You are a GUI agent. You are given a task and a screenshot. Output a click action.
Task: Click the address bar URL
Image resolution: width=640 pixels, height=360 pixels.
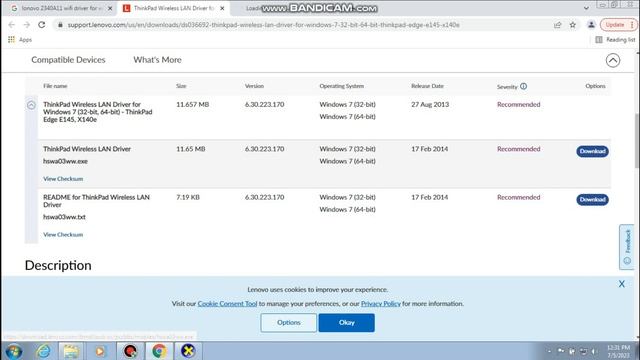(x=264, y=25)
